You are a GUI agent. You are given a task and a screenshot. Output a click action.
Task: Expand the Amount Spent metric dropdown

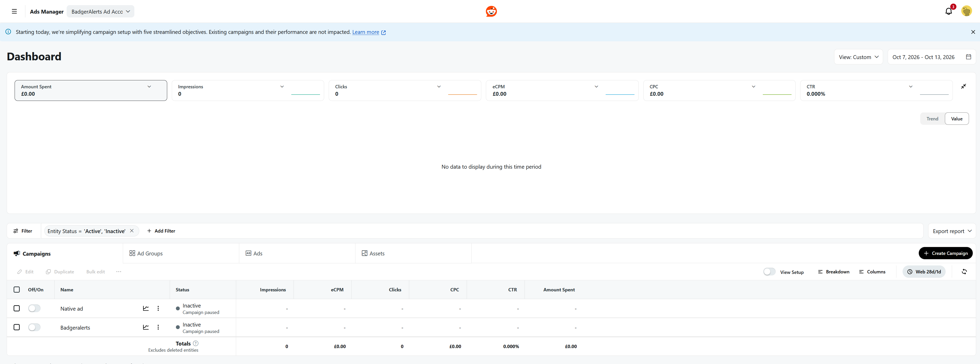[149, 87]
